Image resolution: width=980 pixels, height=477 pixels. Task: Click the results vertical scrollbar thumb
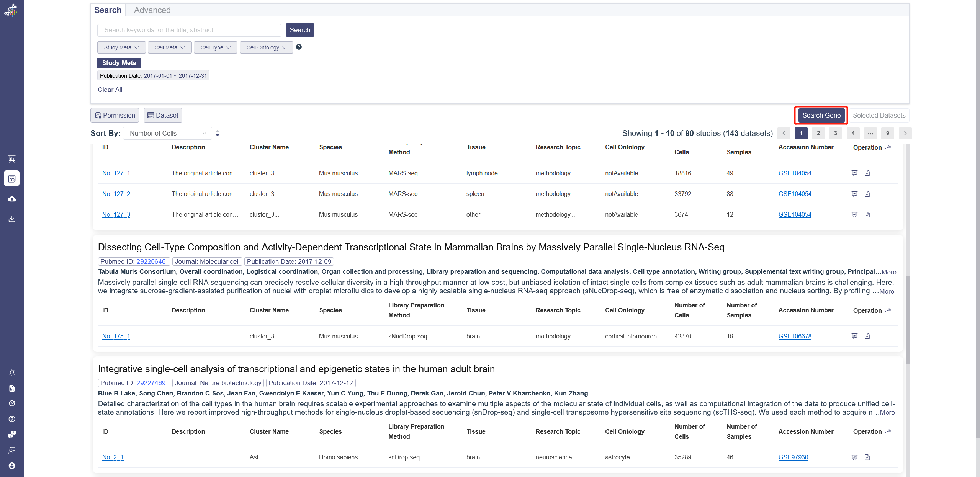(907, 320)
